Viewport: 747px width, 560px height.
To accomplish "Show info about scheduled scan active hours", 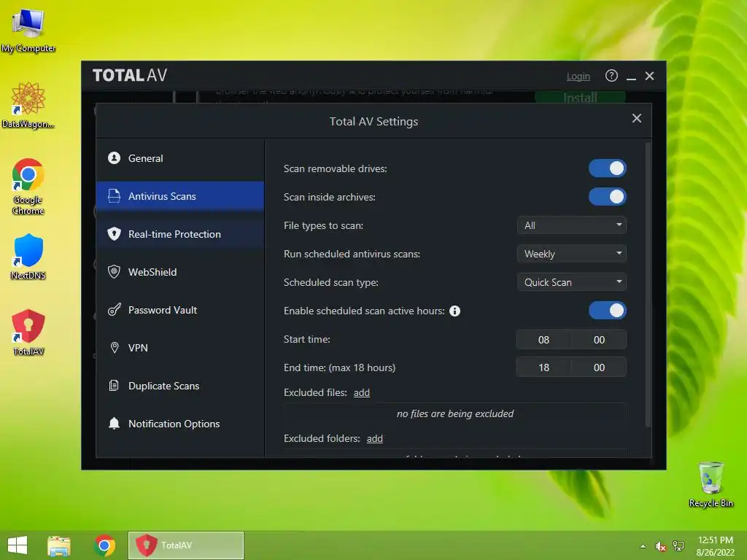I will (455, 311).
